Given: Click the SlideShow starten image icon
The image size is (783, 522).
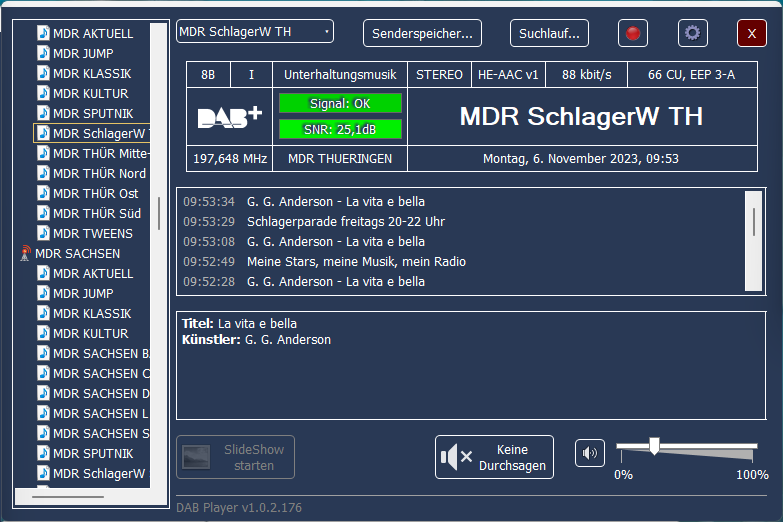Looking at the screenshot, I should pyautogui.click(x=197, y=457).
